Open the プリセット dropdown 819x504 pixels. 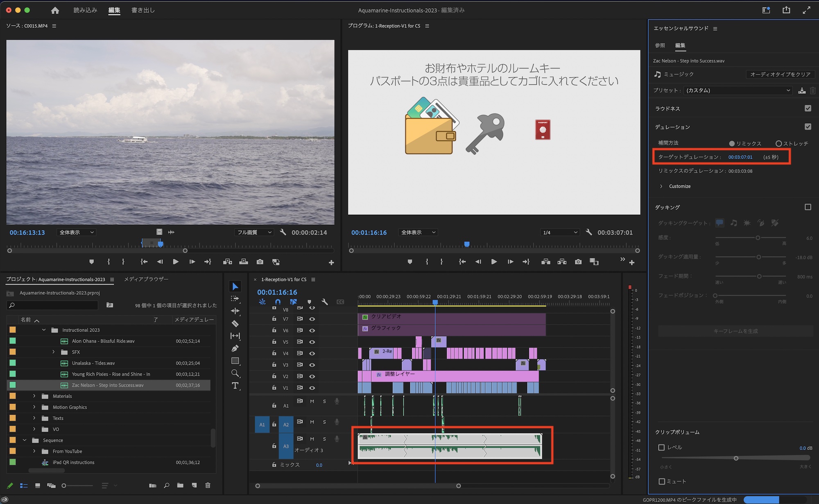[738, 90]
